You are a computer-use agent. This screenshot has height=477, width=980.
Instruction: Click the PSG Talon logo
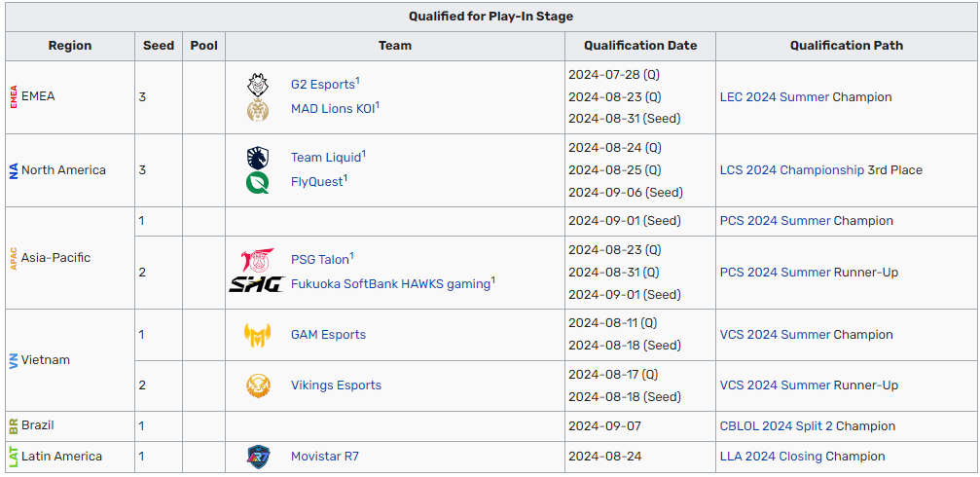click(258, 260)
